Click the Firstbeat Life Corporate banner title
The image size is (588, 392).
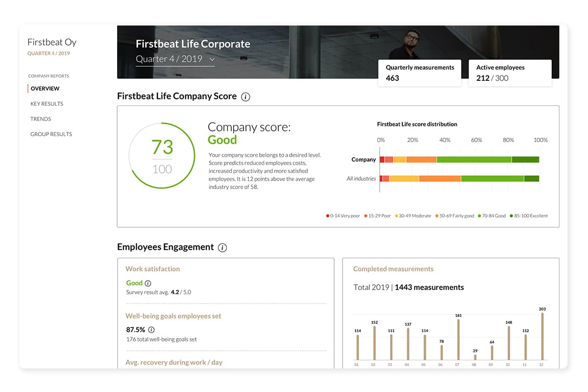point(193,44)
